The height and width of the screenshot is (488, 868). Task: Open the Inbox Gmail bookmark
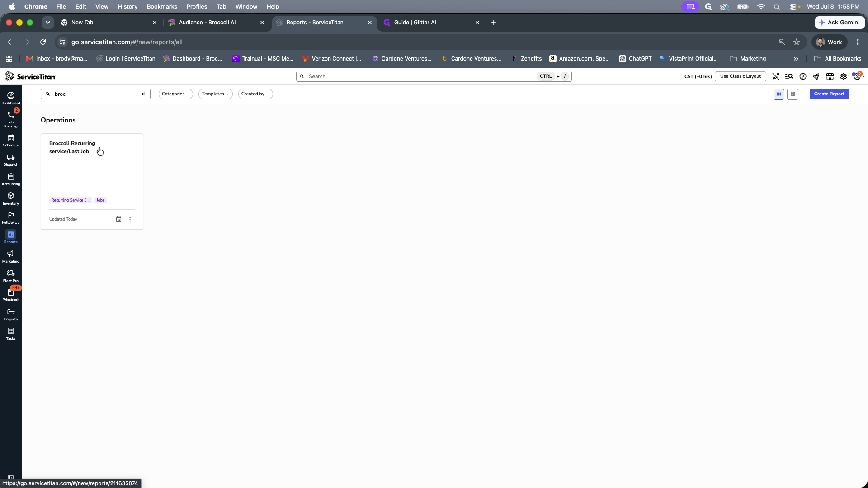pos(57,59)
